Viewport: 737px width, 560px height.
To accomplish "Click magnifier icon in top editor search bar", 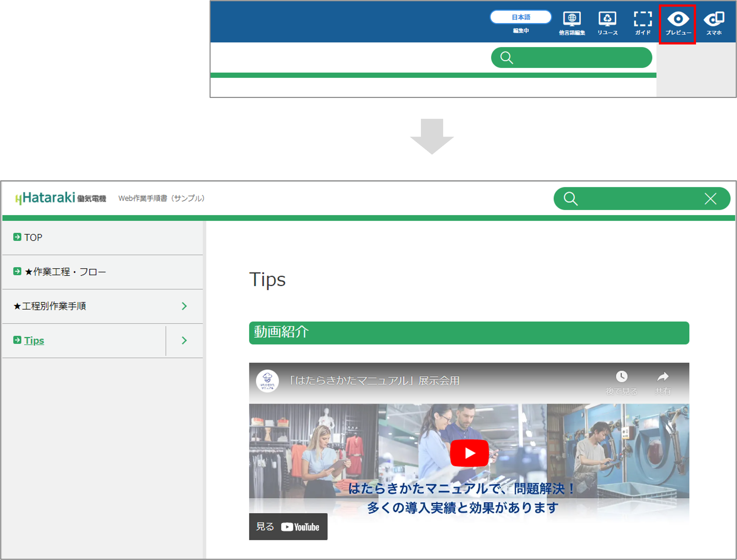I will (506, 58).
